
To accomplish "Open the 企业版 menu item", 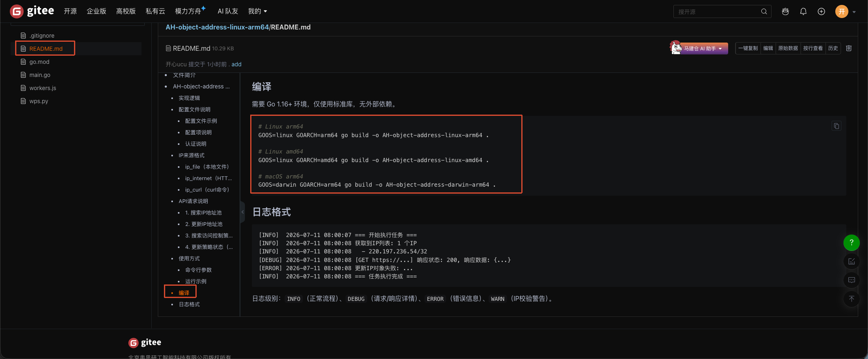I will pyautogui.click(x=96, y=11).
